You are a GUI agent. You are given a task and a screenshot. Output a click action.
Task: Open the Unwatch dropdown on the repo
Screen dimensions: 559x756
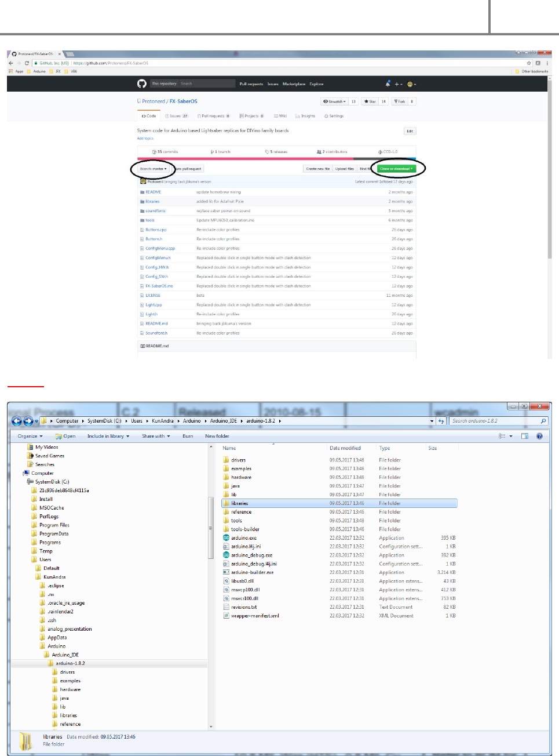(335, 101)
